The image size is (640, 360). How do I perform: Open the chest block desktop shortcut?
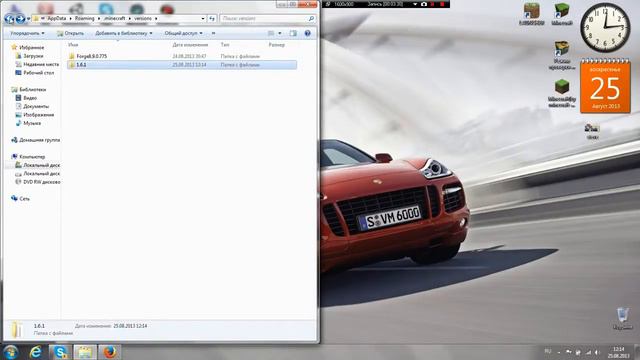coord(562,55)
